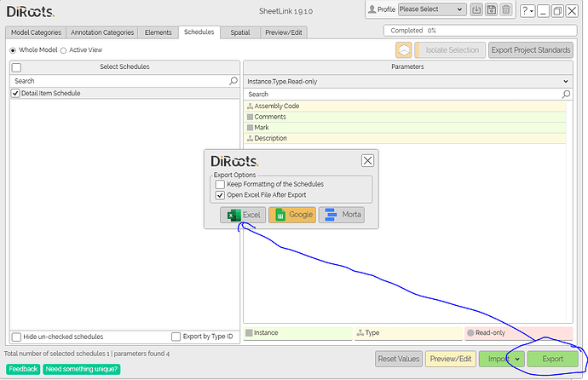Open the Spatial tab
This screenshot has height=380, width=588.
click(240, 32)
